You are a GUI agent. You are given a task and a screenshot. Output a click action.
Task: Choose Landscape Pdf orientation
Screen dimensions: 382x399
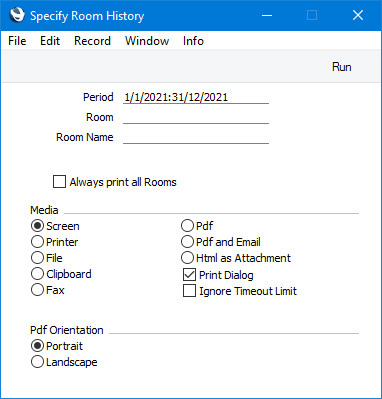(x=37, y=362)
